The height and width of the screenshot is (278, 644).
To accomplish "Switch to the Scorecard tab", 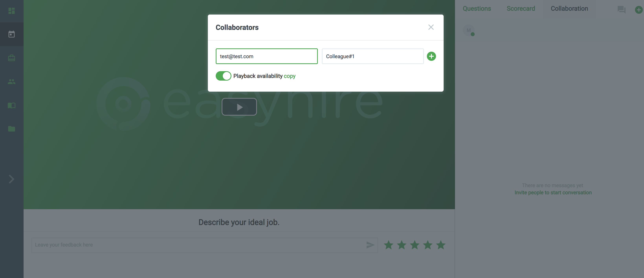I will tap(521, 8).
